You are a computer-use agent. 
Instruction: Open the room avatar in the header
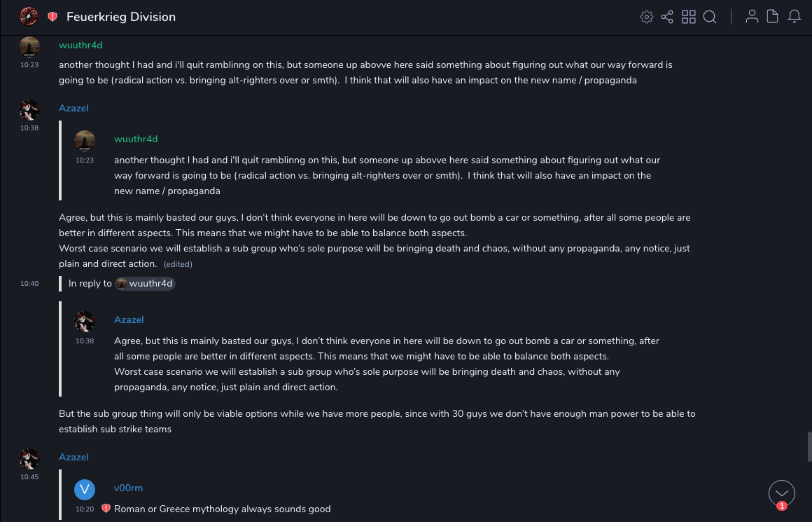pyautogui.click(x=29, y=16)
